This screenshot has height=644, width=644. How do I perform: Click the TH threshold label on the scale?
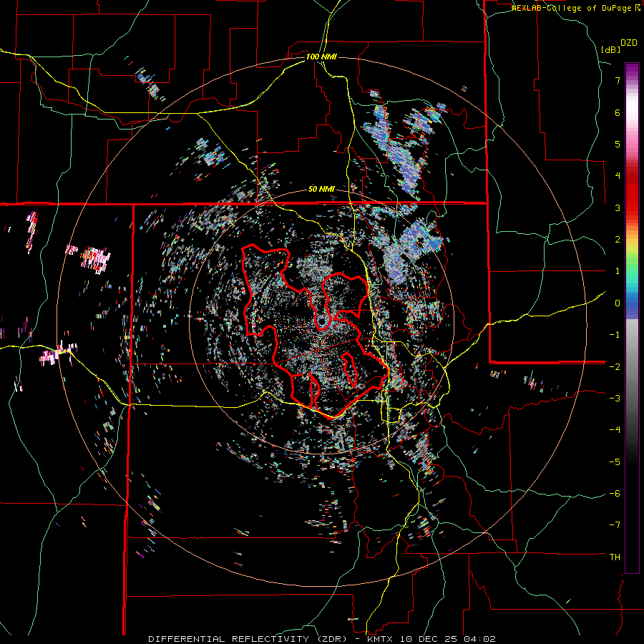(x=615, y=557)
